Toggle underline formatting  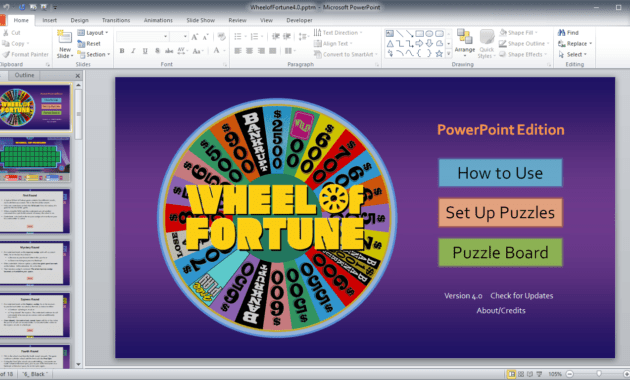point(145,51)
